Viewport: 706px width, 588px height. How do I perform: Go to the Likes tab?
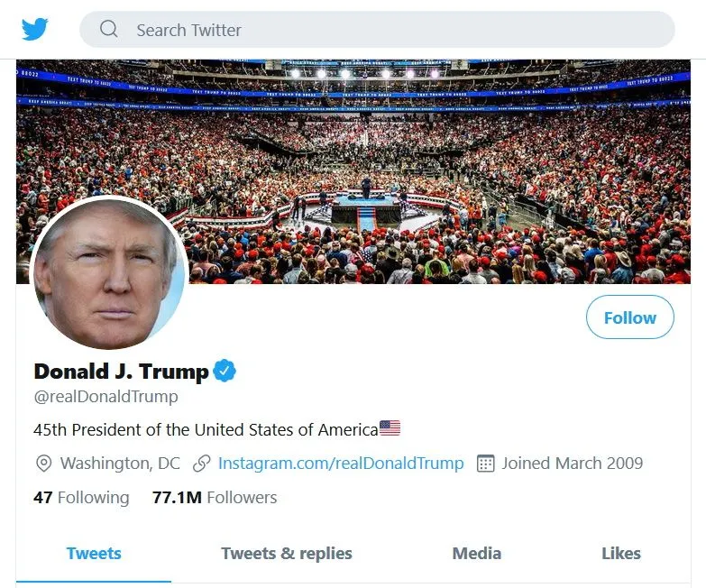point(621,554)
